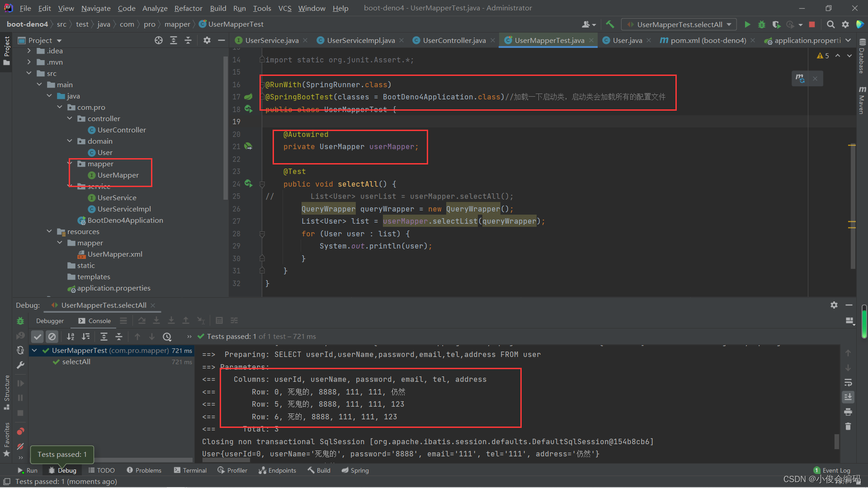Open the Terminal tool window
This screenshot has height=488, width=868.
[x=190, y=470]
